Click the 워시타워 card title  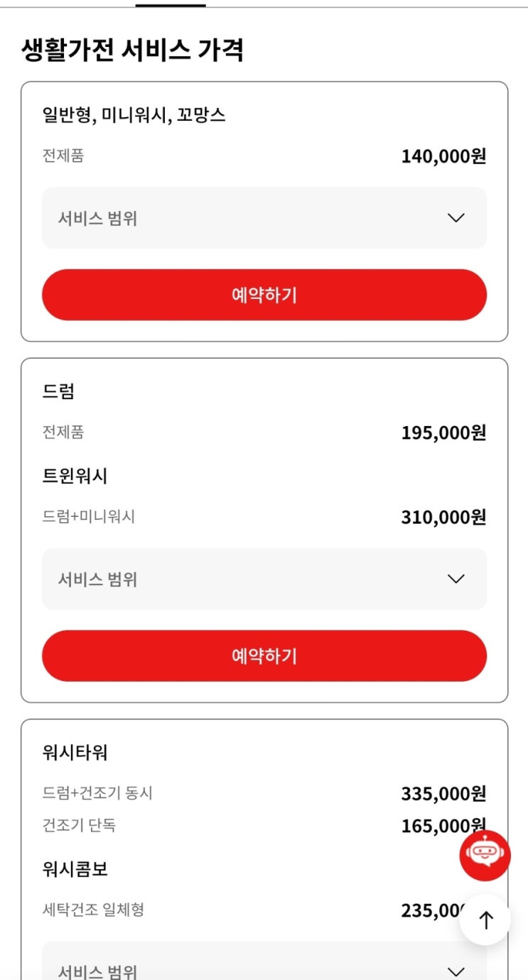click(x=75, y=752)
